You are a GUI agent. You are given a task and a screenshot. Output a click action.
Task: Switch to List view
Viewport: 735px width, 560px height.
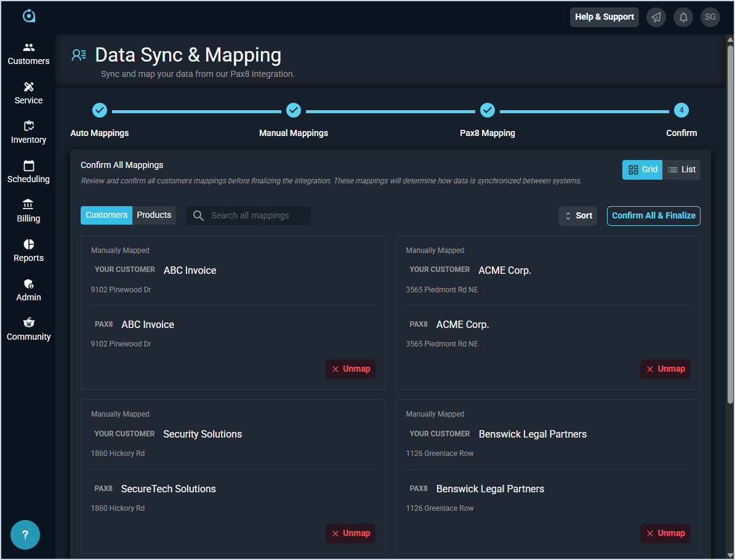coord(681,170)
